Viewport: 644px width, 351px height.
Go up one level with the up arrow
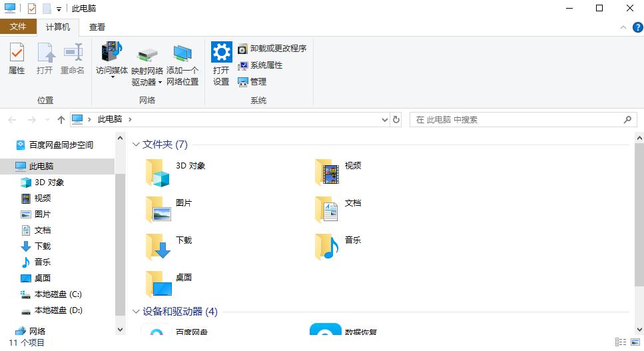point(61,120)
